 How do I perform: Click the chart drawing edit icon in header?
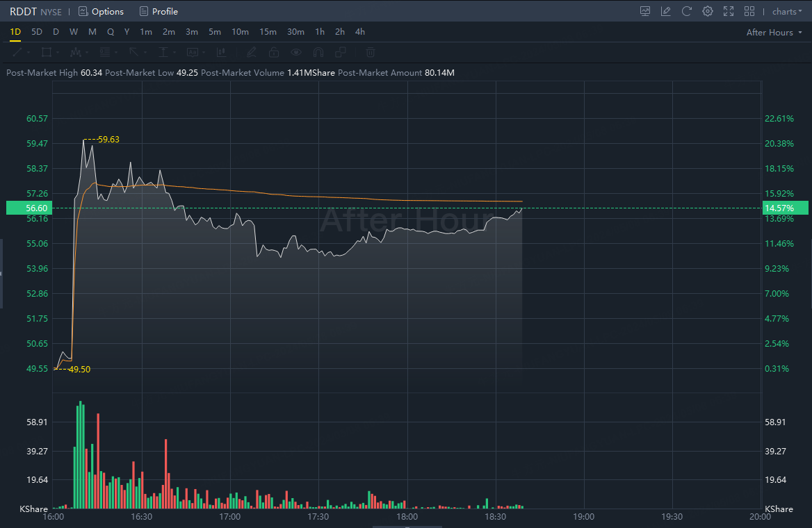click(666, 11)
